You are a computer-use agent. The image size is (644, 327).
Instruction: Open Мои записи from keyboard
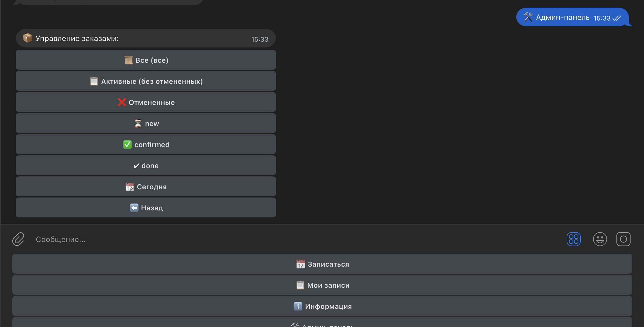[x=322, y=285]
